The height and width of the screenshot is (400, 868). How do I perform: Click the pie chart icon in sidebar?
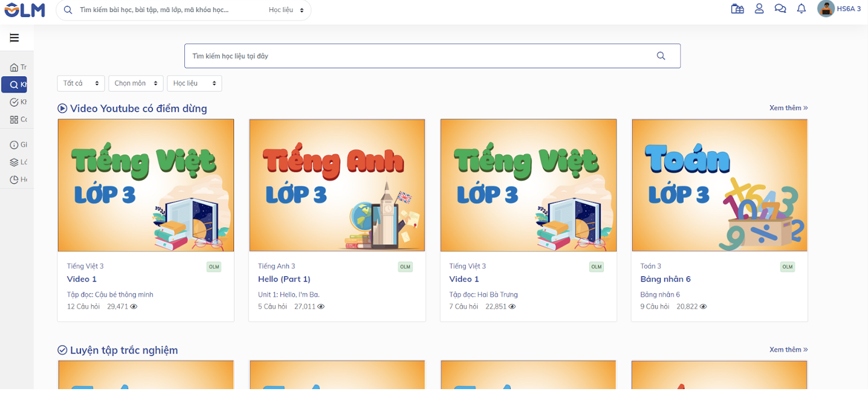point(15,179)
